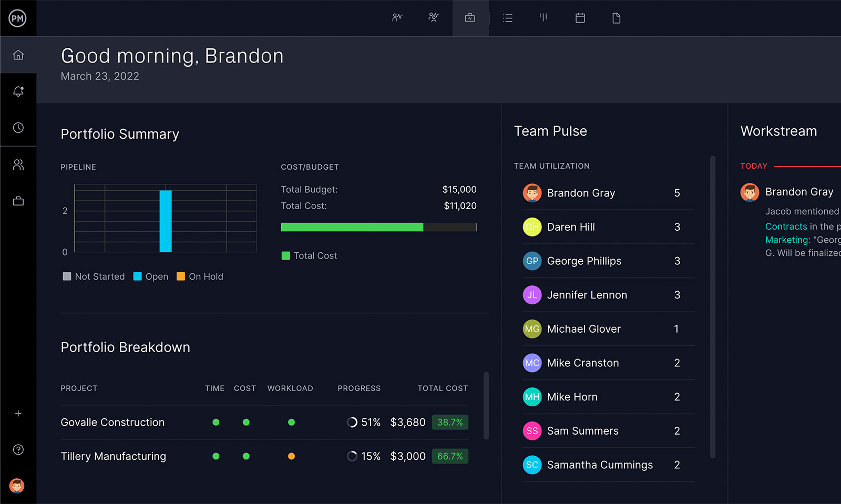
Task: Click the Total Cost progress bar
Action: (378, 227)
